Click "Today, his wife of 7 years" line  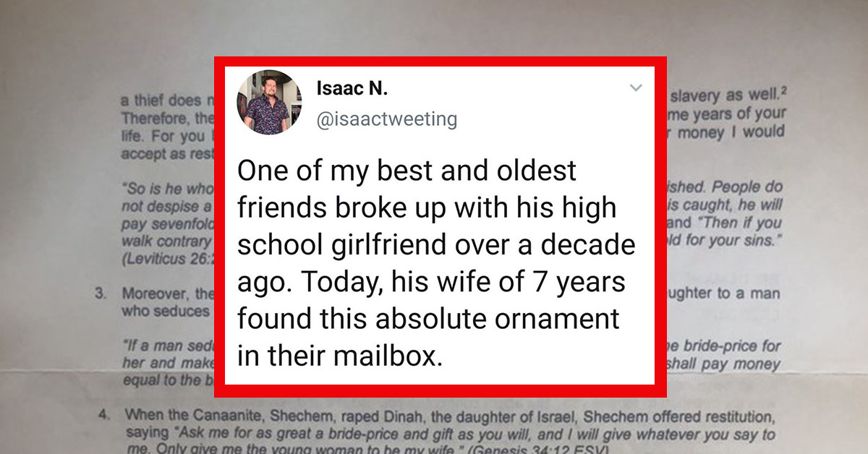point(431,281)
